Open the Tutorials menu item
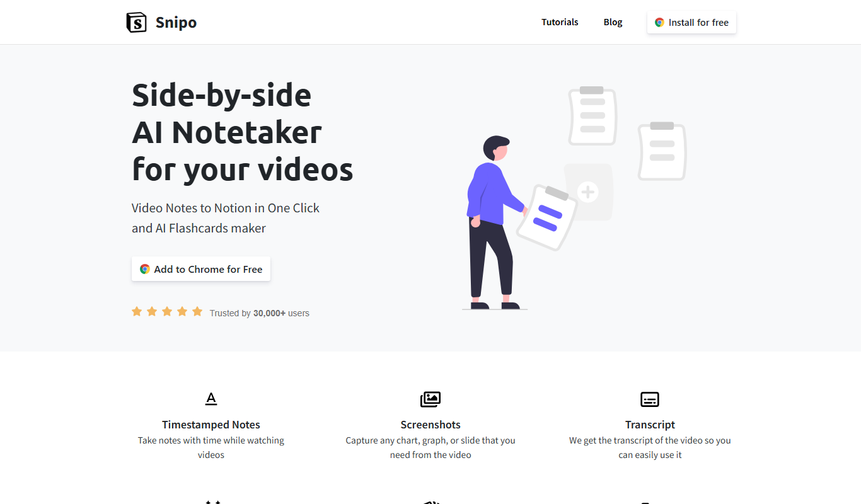 tap(560, 22)
